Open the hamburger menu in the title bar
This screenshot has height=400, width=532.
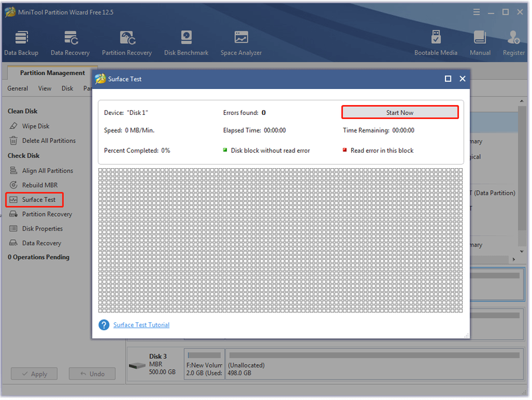[476, 12]
